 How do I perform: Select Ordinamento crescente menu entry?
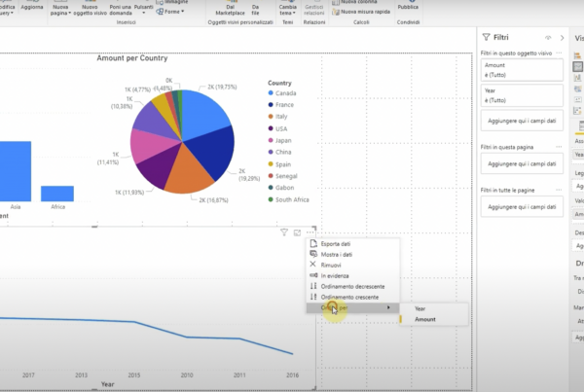[352, 297]
